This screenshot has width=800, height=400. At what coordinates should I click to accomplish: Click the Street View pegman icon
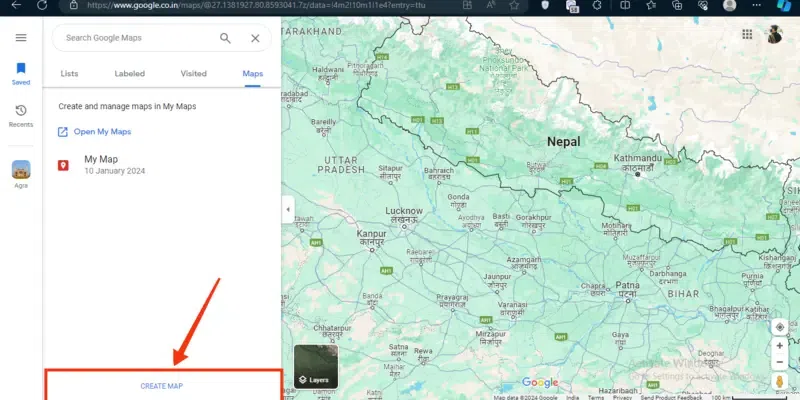coord(780,382)
